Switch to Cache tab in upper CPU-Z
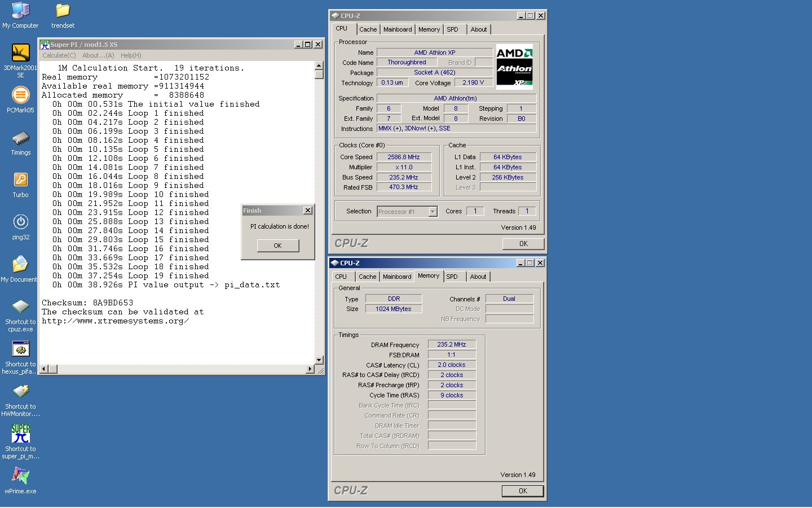This screenshot has height=508, width=812. [368, 29]
